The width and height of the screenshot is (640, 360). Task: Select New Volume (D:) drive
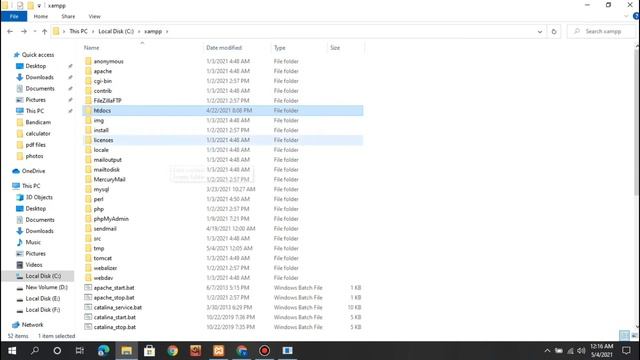47,287
